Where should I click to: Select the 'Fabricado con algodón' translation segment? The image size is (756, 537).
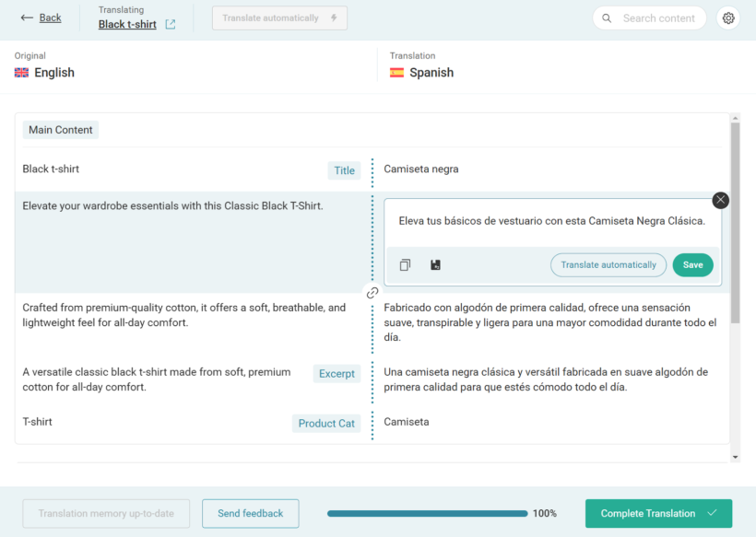[550, 322]
